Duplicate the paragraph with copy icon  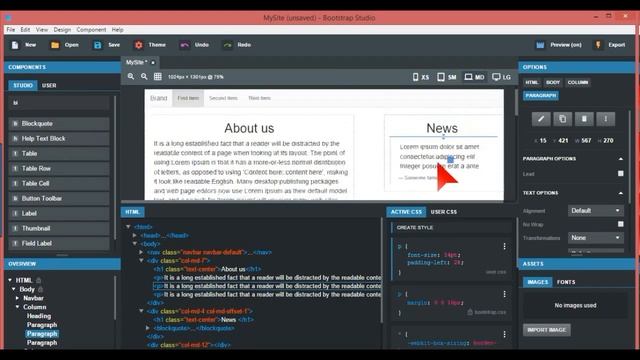562,119
